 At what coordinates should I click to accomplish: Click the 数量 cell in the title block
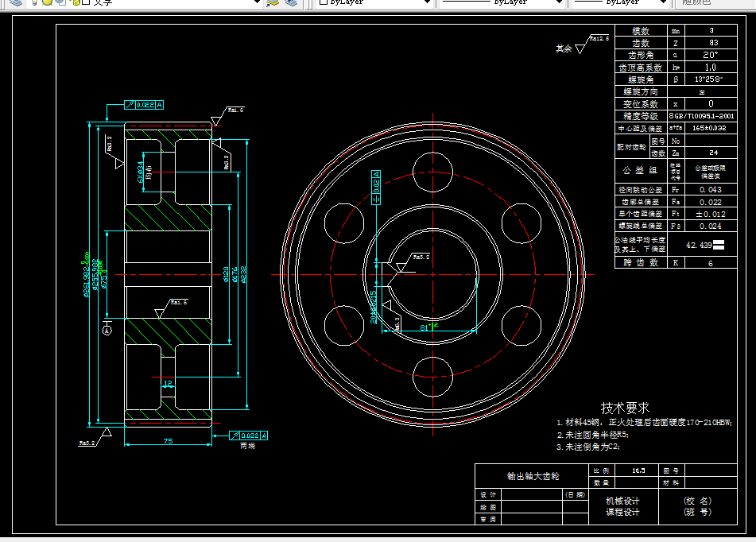[601, 482]
